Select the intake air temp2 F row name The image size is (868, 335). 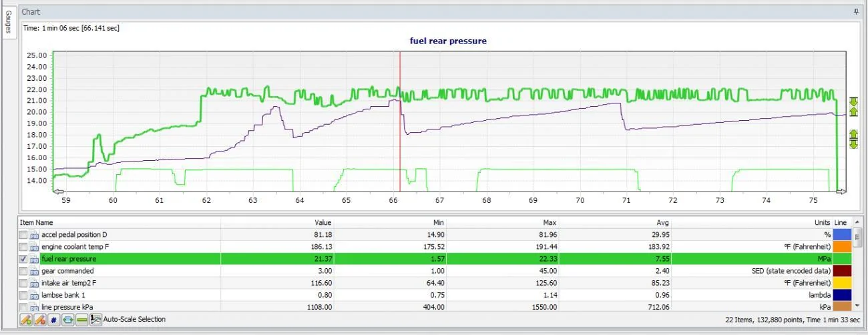[x=70, y=283]
